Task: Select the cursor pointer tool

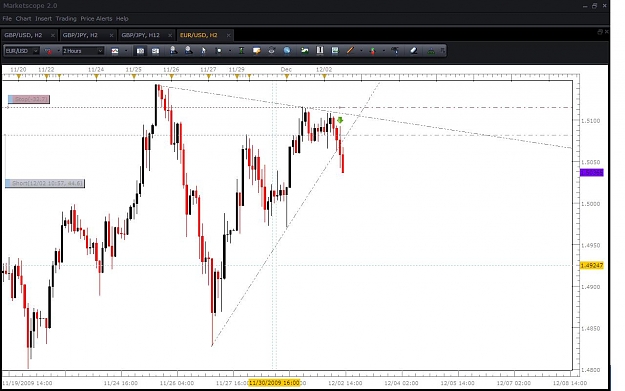Action: (203, 51)
